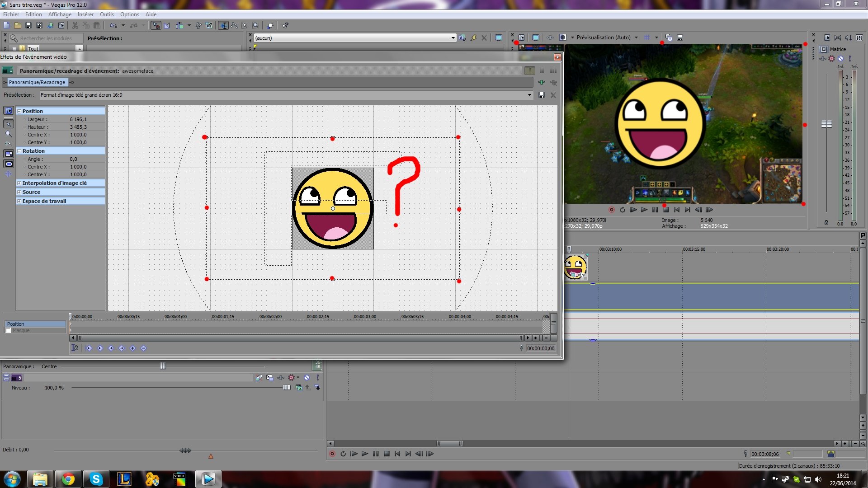Open the Fichier menu
This screenshot has height=488, width=868.
coord(11,14)
